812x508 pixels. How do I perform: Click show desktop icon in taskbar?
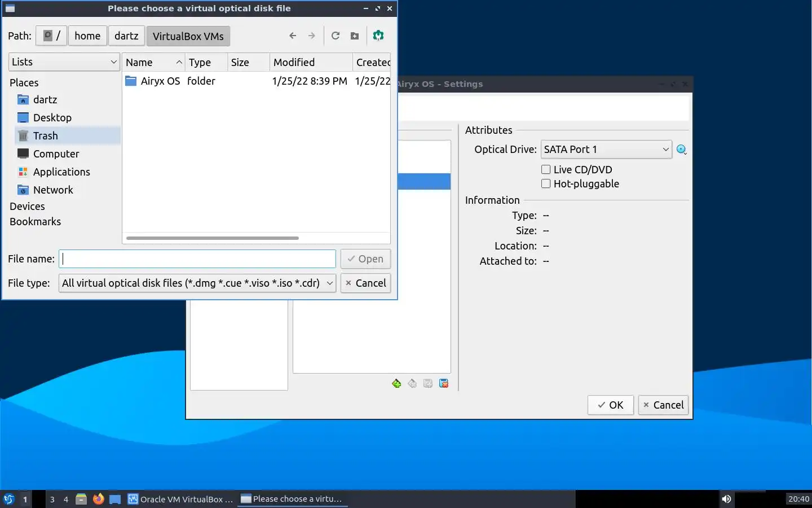point(115,499)
